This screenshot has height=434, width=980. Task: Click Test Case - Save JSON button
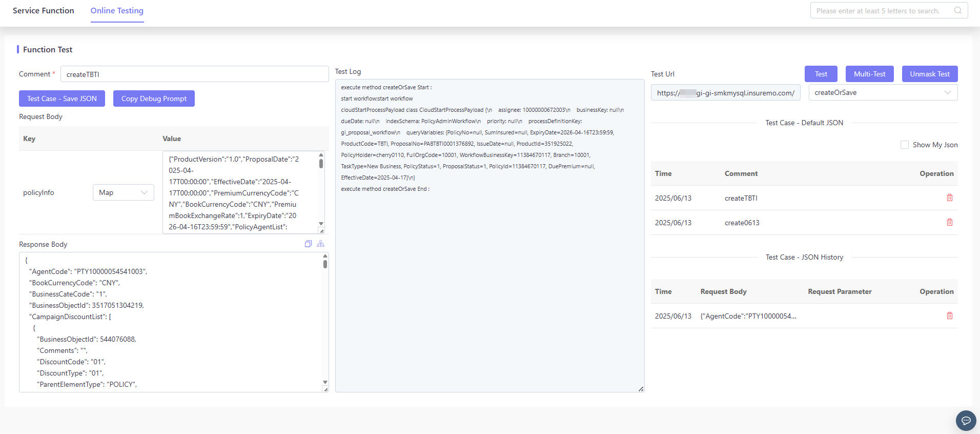62,98
